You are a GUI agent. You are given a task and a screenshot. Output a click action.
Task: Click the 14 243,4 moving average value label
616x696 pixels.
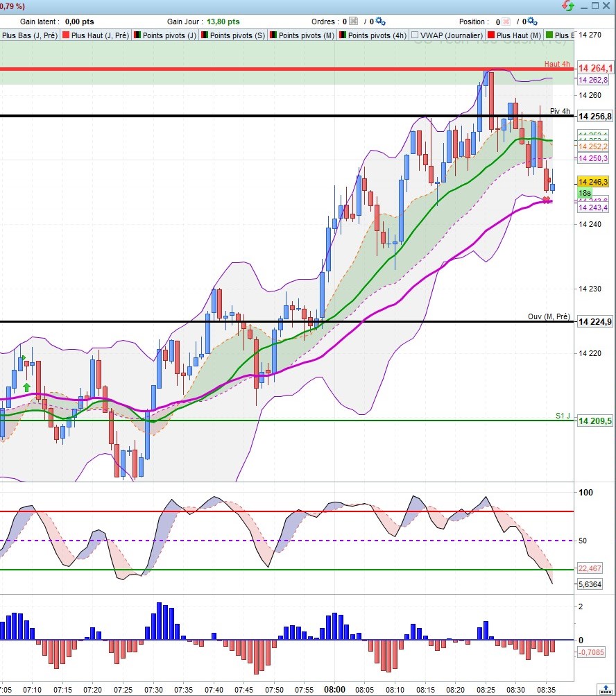coord(593,207)
